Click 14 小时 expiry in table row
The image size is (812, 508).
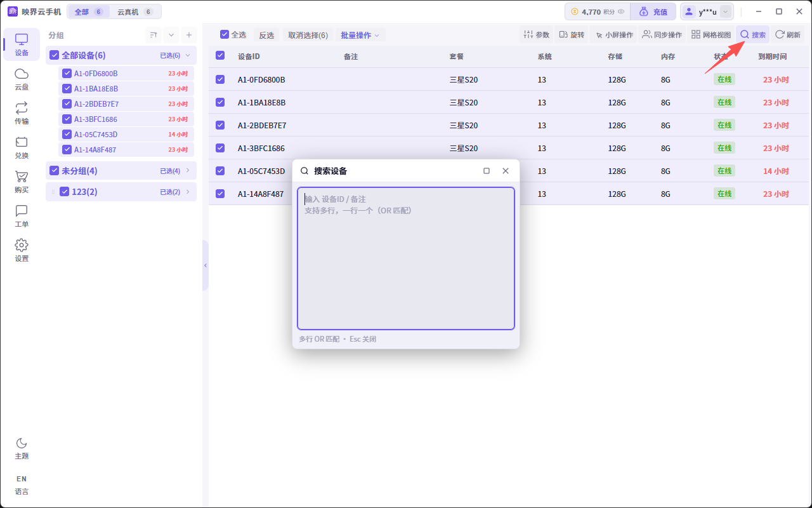[776, 171]
